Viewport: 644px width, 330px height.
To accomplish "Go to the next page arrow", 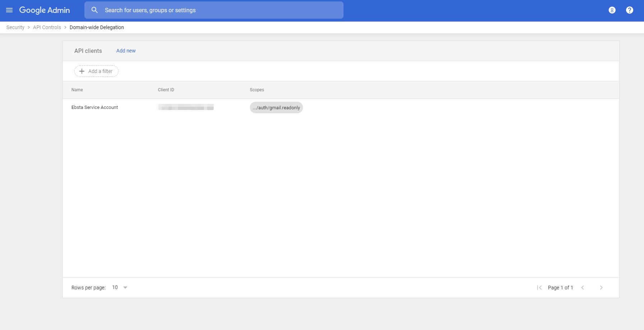I will [x=601, y=288].
